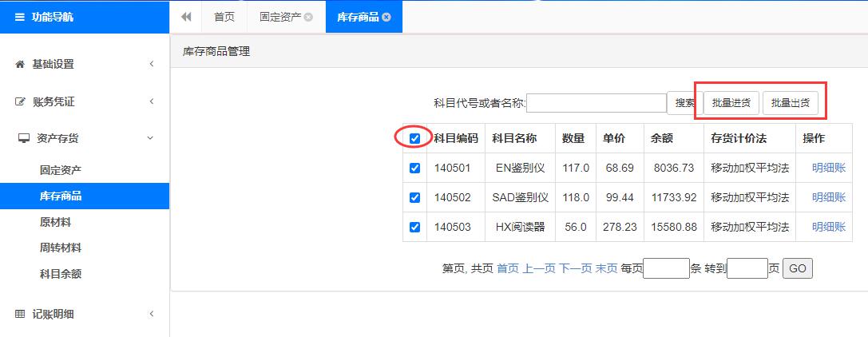Click the 科目代号或者名称 search input field
The width and height of the screenshot is (868, 337).
point(596,103)
